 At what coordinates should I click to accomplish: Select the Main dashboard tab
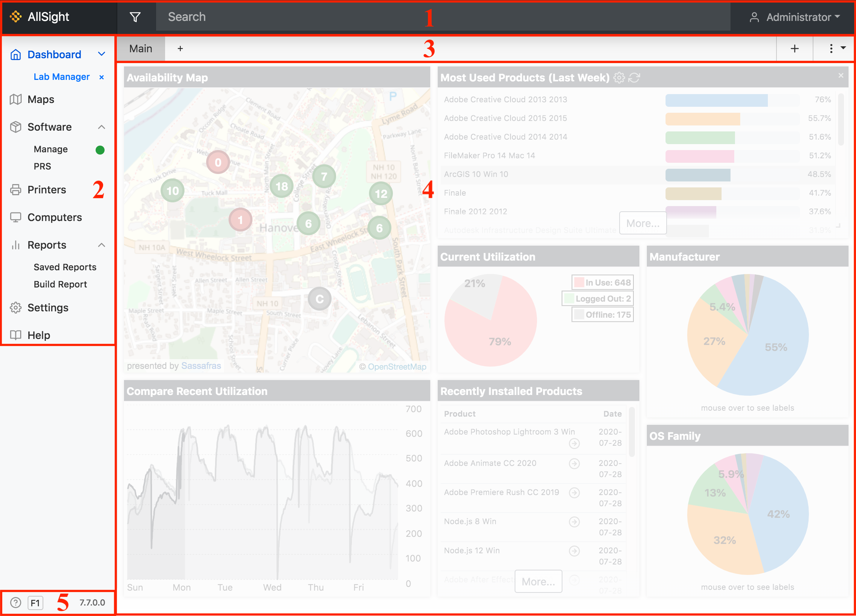[x=141, y=49]
